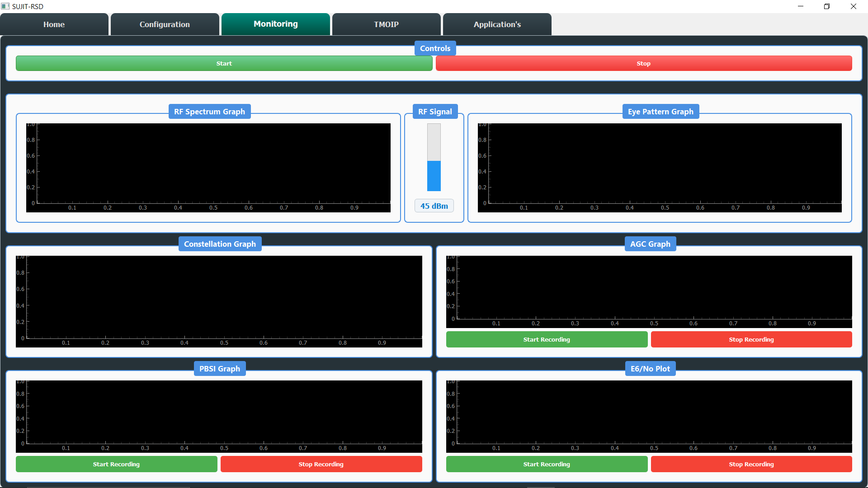Open the TMOIP tab
The width and height of the screenshot is (868, 488).
tap(386, 24)
